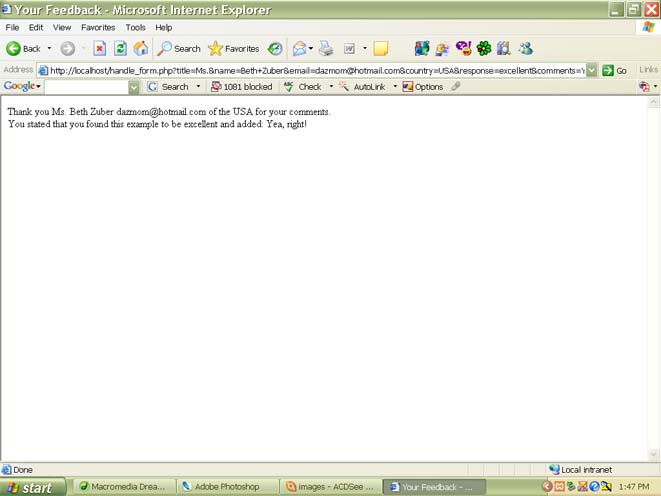Click the Google toolbar search input box
Screen dimensions: 661x496
click(x=86, y=87)
